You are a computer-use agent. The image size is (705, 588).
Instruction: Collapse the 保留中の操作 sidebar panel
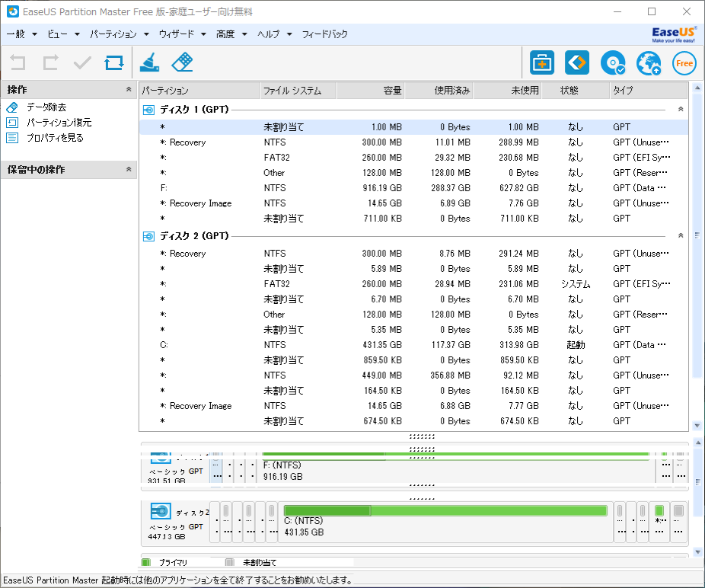click(129, 170)
